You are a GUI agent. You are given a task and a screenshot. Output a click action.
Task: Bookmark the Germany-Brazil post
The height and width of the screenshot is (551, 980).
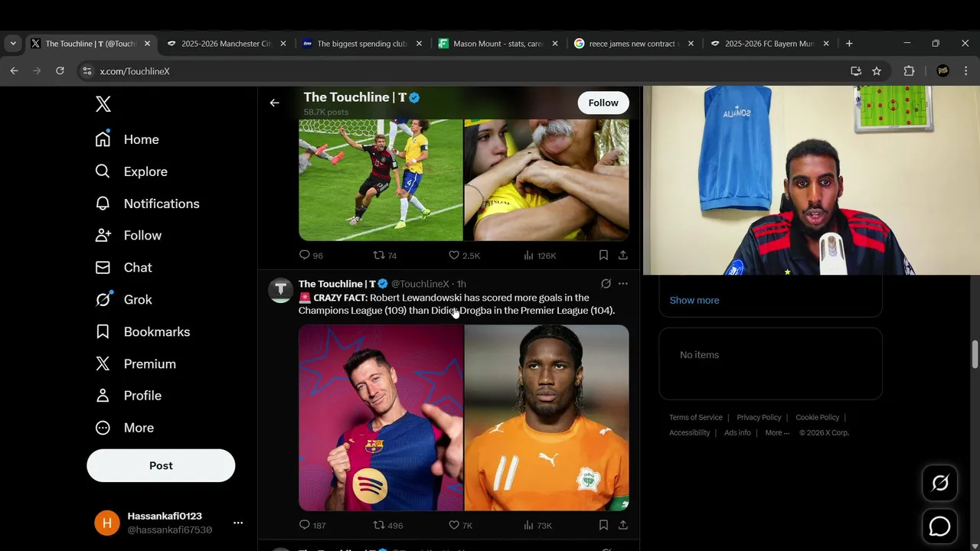pos(603,255)
